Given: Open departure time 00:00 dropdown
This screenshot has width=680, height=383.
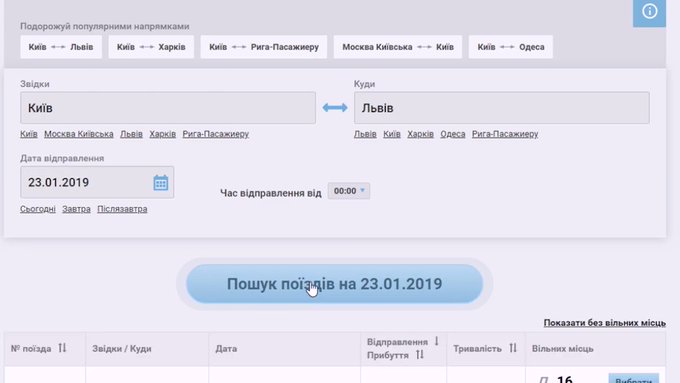Looking at the screenshot, I should coord(349,191).
